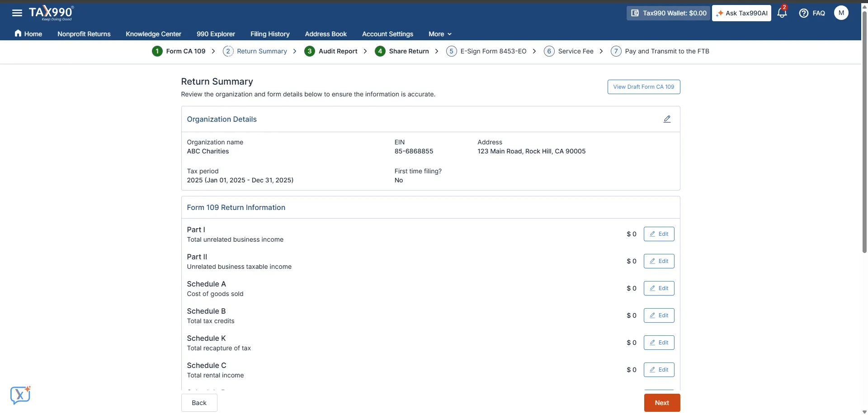Click the Next button
This screenshot has width=868, height=415.
pos(661,402)
